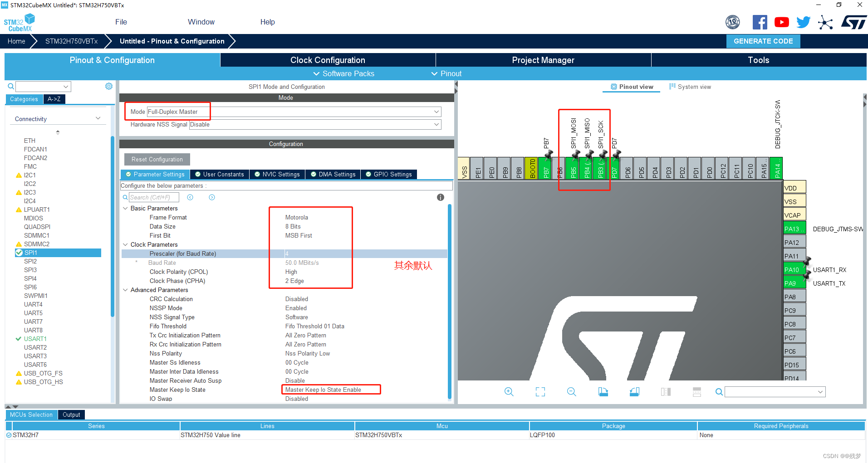Go to previous parameter search result
Image resolution: width=868 pixels, height=463 pixels.
click(190, 197)
